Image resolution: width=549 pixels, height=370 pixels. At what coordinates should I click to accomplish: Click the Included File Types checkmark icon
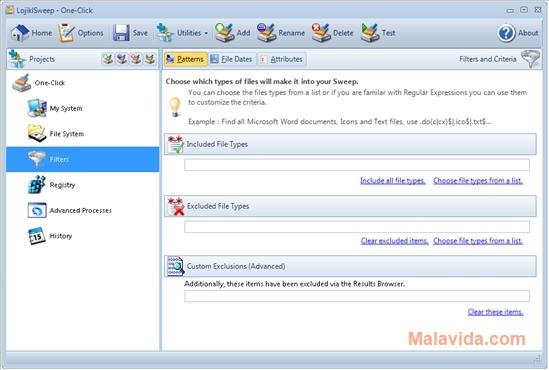click(176, 144)
